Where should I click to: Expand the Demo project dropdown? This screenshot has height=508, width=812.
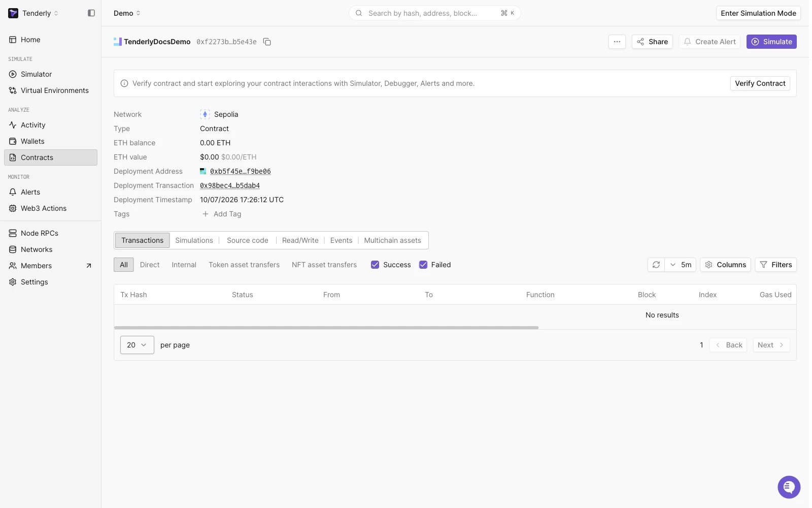127,13
